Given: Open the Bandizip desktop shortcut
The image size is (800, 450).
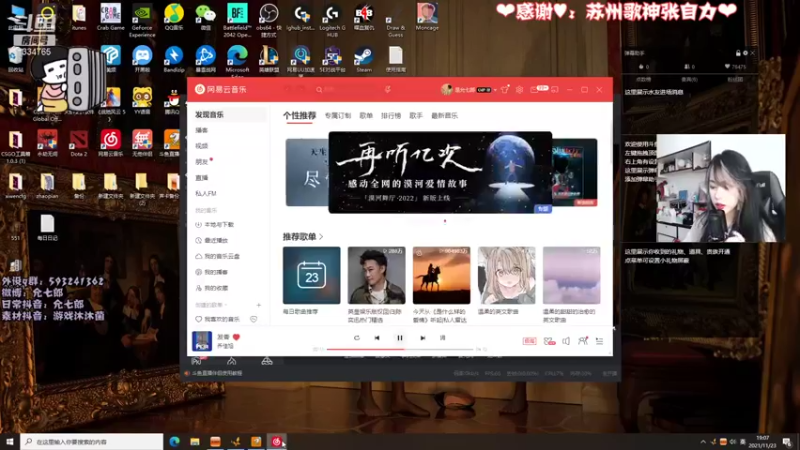Looking at the screenshot, I should pyautogui.click(x=174, y=59).
